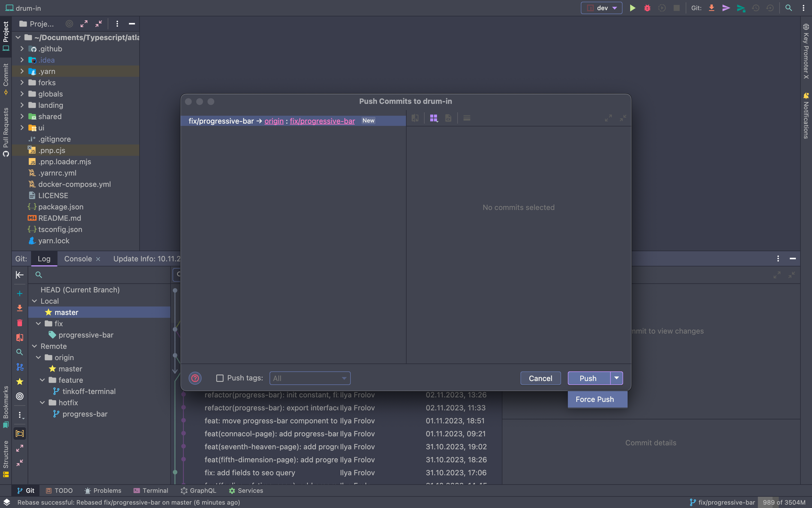The height and width of the screenshot is (508, 812).
Task: Open Commit tool window on left stripe
Action: (x=6, y=79)
